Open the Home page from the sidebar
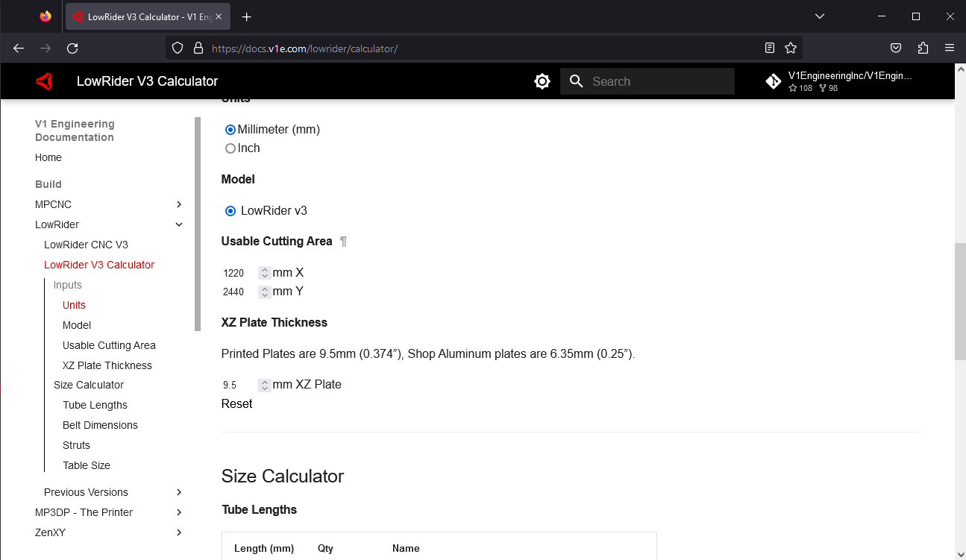The height and width of the screenshot is (560, 966). pyautogui.click(x=48, y=157)
